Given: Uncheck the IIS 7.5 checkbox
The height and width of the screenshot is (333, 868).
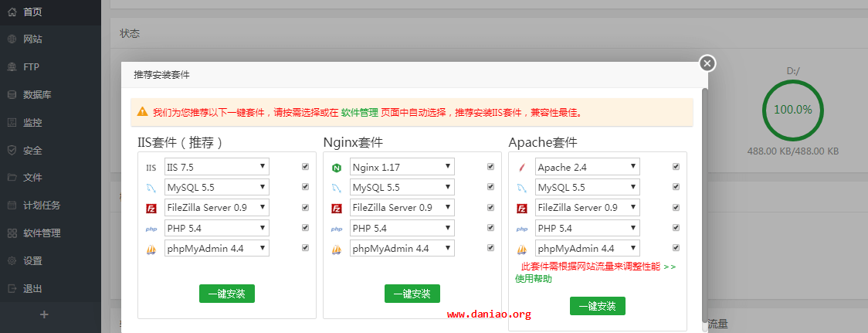Looking at the screenshot, I should point(305,166).
